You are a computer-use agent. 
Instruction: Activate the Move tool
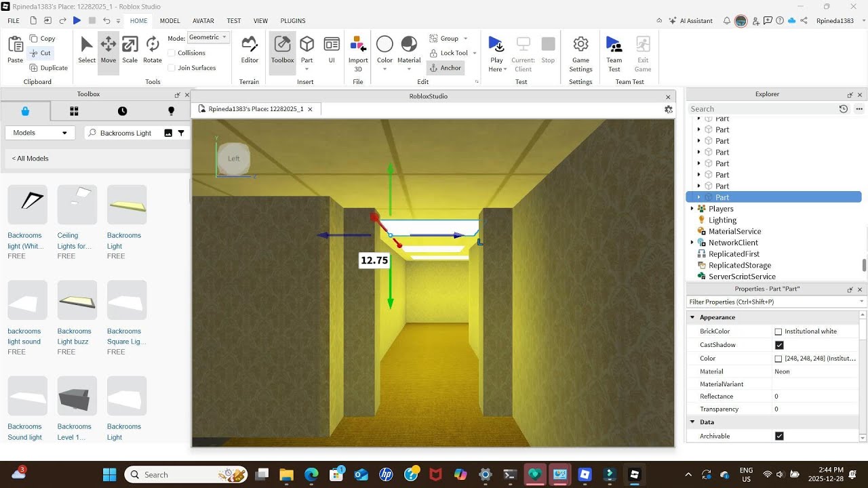[108, 49]
